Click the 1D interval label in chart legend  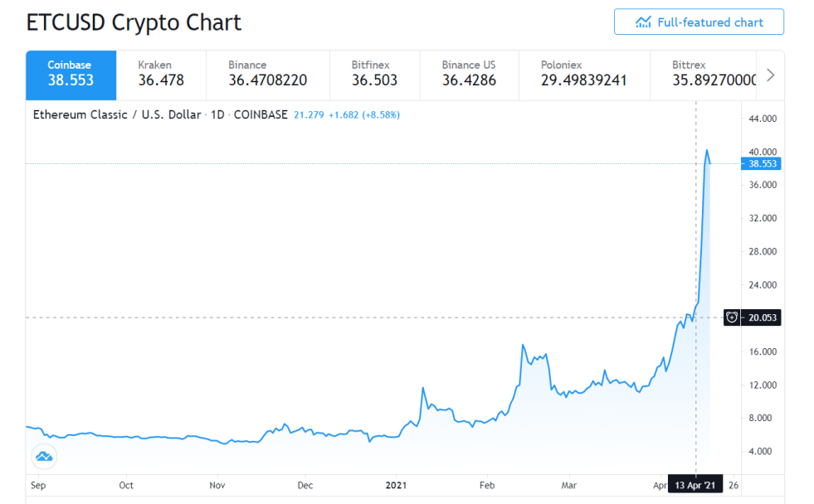coord(217,114)
